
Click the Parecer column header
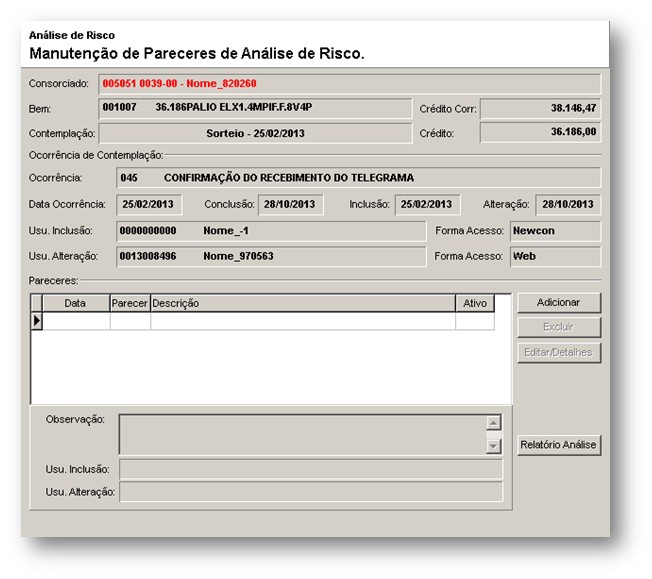(x=130, y=303)
